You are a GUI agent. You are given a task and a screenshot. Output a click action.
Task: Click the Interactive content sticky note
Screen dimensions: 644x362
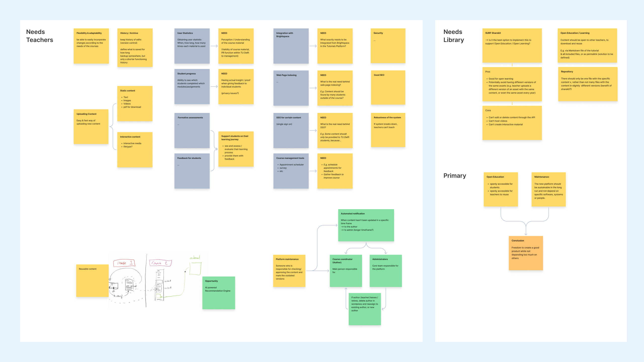tap(135, 150)
